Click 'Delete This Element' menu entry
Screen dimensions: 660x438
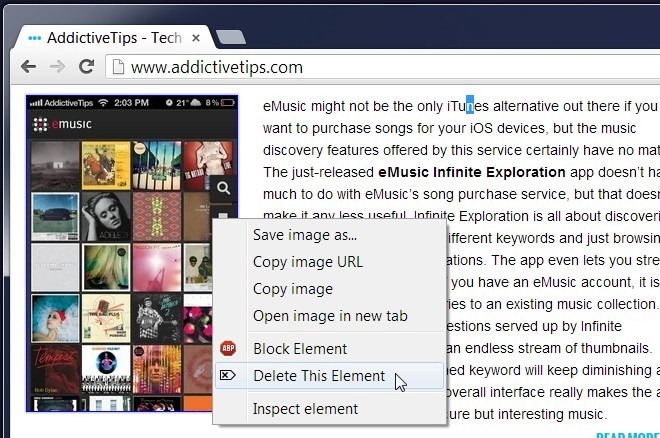coord(330,376)
